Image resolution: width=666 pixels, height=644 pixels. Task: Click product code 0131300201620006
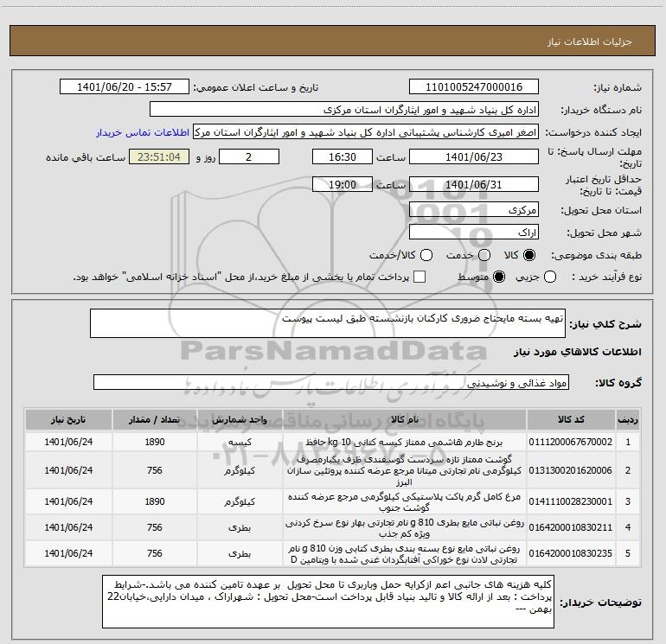point(571,470)
